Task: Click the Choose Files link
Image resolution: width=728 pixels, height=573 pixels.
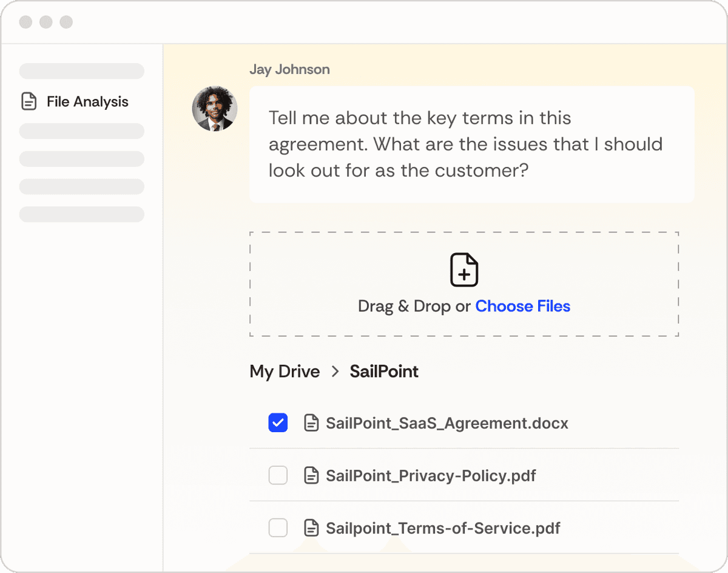Action: click(x=522, y=306)
